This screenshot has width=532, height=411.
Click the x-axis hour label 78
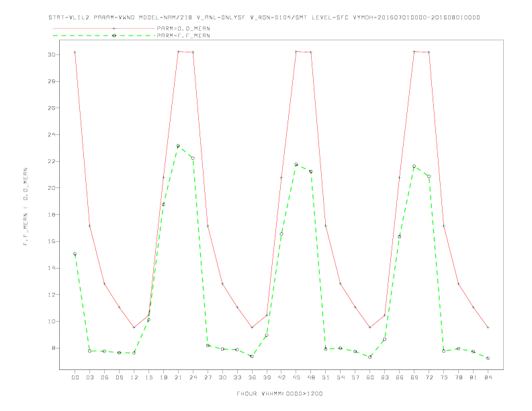click(x=458, y=377)
